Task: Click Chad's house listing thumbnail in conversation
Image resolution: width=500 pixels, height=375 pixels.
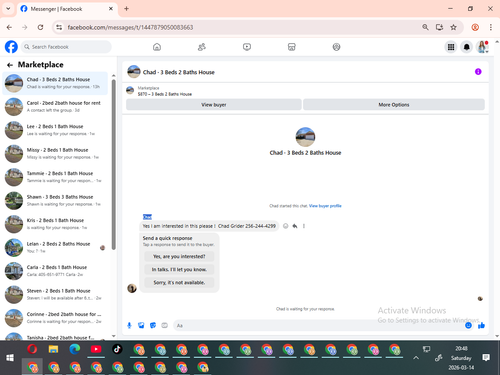Action: [x=305, y=137]
